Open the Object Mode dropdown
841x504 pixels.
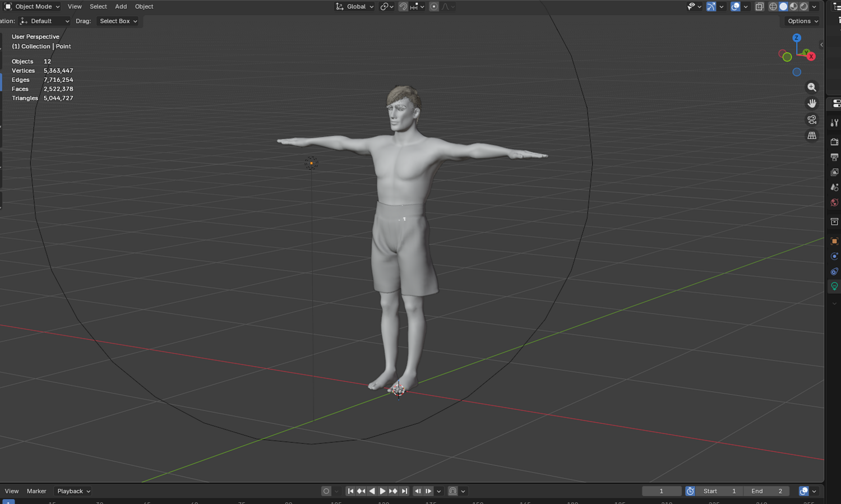point(33,7)
